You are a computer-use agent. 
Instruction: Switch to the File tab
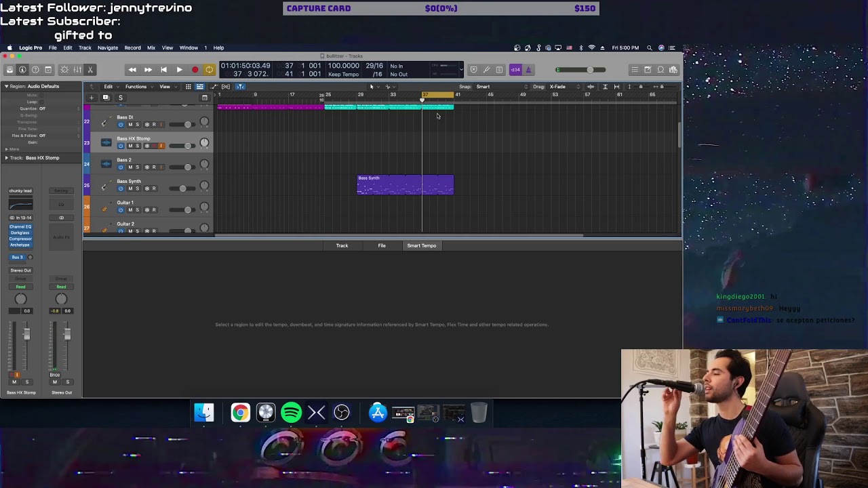(382, 245)
